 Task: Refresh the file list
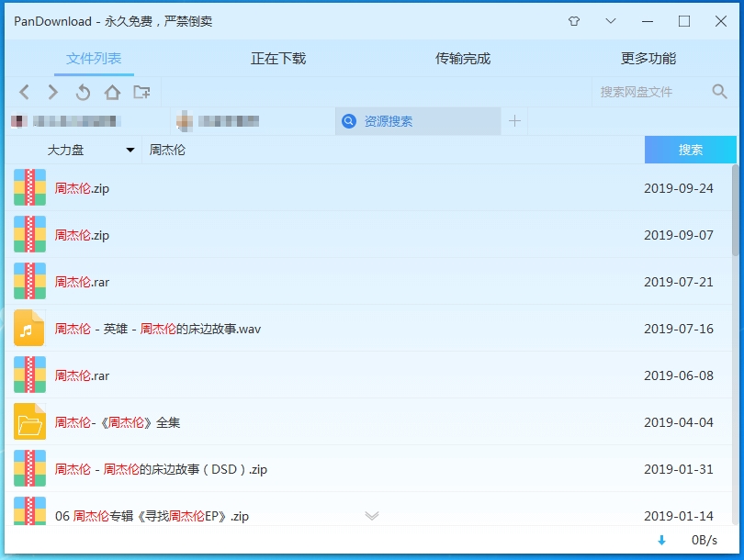(x=83, y=92)
